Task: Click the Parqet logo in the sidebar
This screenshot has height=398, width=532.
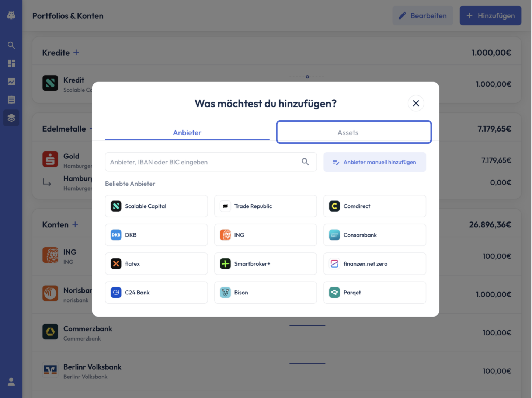Action: tap(11, 15)
